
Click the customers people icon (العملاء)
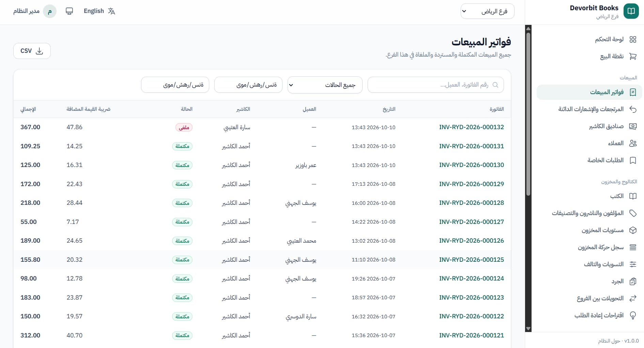633,143
